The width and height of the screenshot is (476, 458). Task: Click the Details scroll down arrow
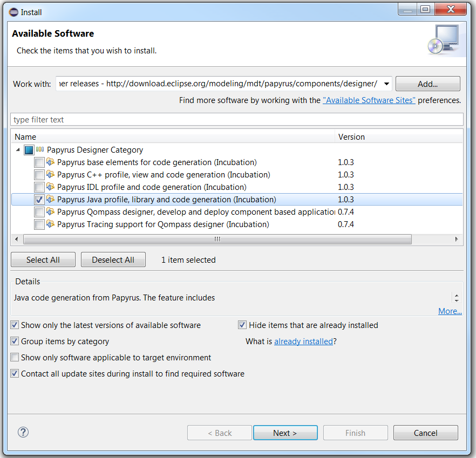tap(457, 300)
